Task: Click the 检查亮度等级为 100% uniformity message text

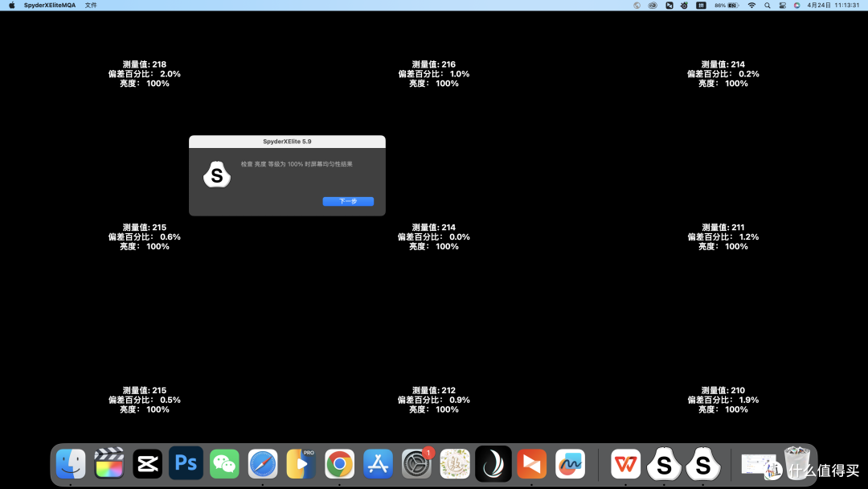Action: pos(297,164)
